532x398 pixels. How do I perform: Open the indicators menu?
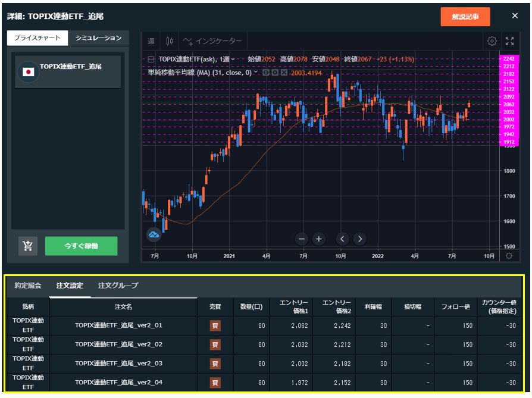tap(212, 41)
